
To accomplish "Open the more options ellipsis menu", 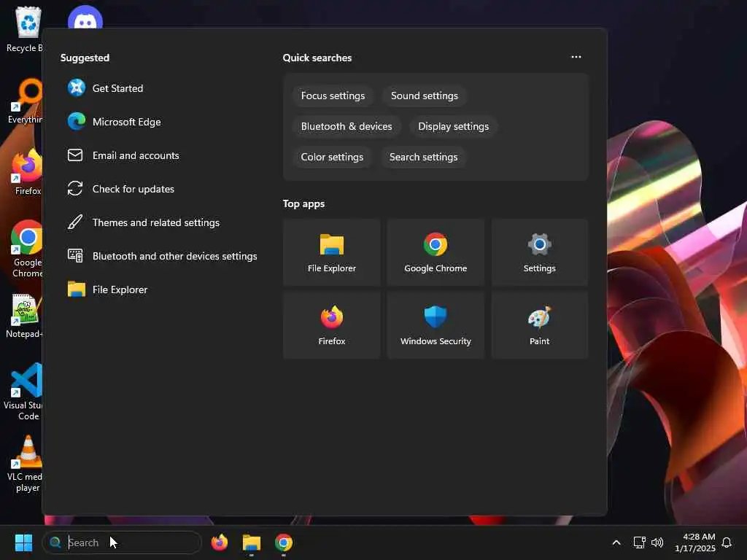I will pos(576,57).
